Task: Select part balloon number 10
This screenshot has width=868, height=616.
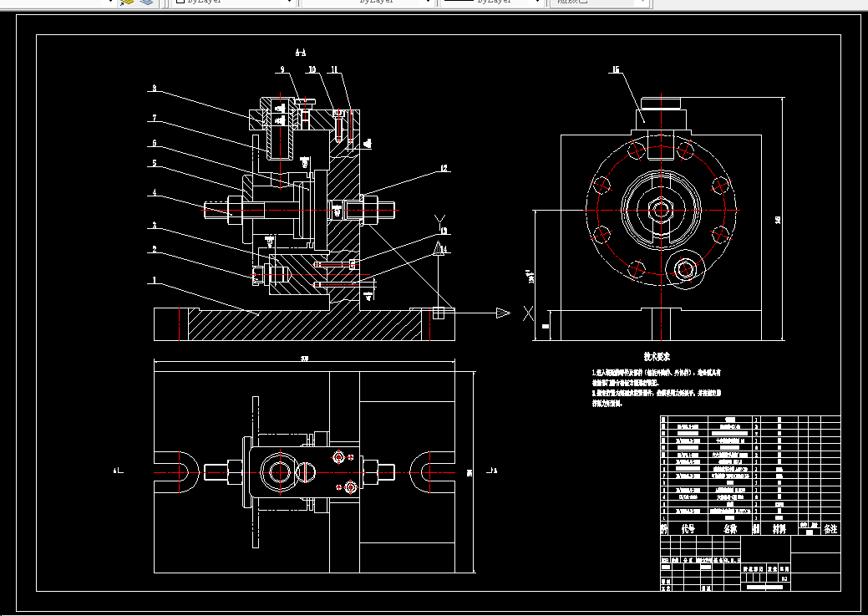Action: pyautogui.click(x=312, y=69)
